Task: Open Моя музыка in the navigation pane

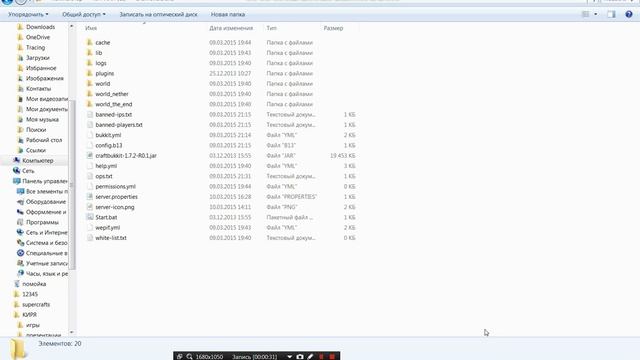Action: click(x=42, y=120)
